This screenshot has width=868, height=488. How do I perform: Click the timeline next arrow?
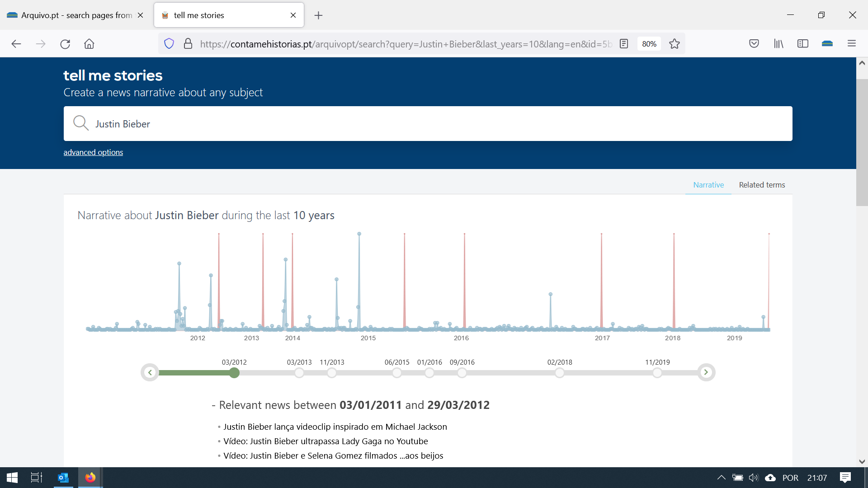[706, 372]
